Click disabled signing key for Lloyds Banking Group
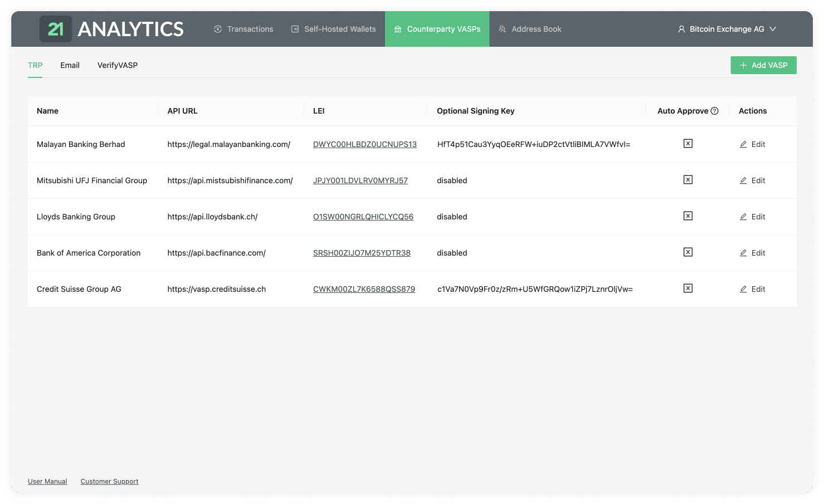 (x=452, y=217)
